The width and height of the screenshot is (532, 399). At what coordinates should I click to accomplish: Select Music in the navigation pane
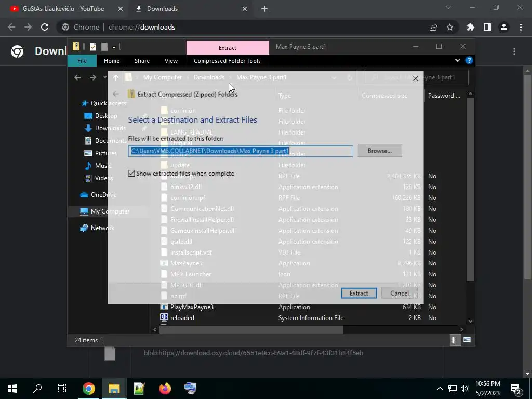98,166
